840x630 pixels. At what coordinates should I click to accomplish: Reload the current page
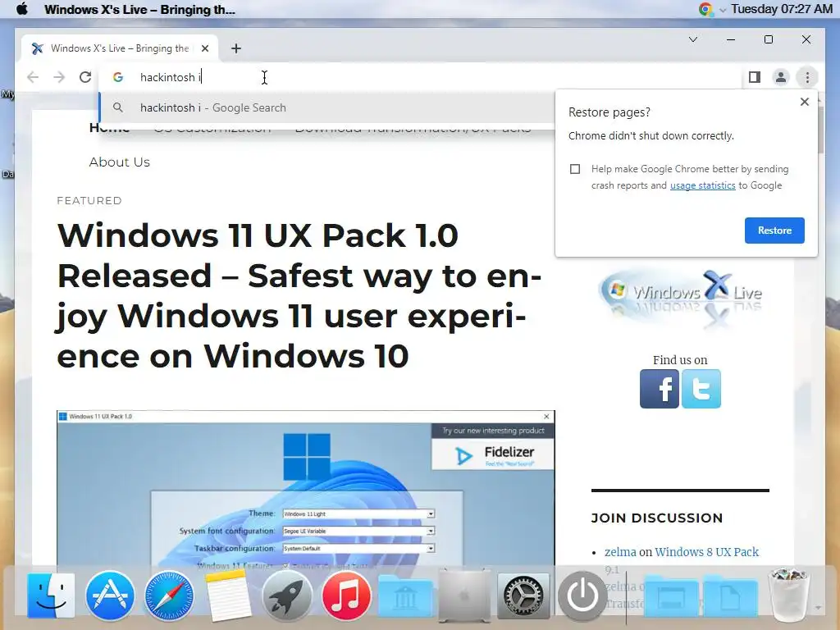coord(85,77)
